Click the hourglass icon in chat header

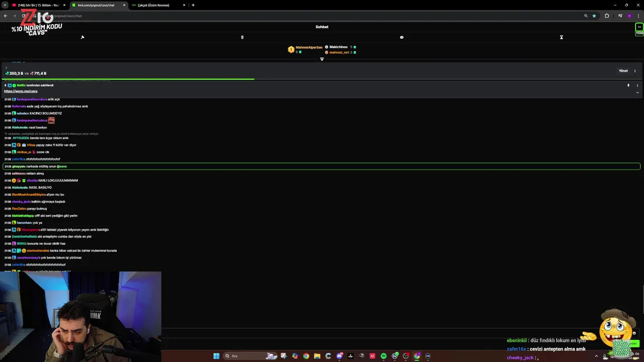point(561,37)
